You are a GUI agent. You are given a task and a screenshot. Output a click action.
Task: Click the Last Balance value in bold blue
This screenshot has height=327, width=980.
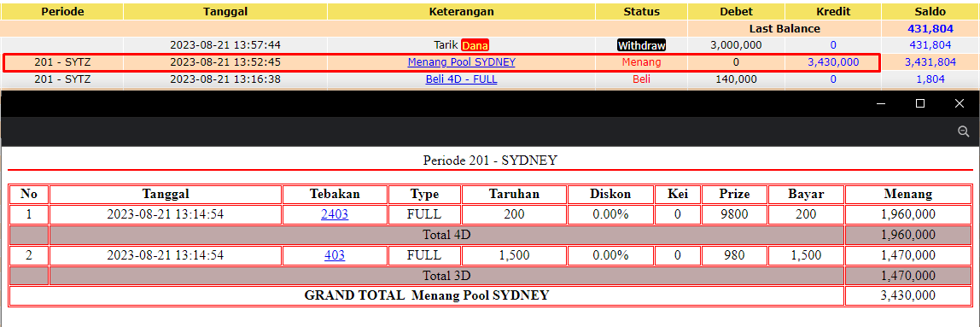(x=930, y=29)
